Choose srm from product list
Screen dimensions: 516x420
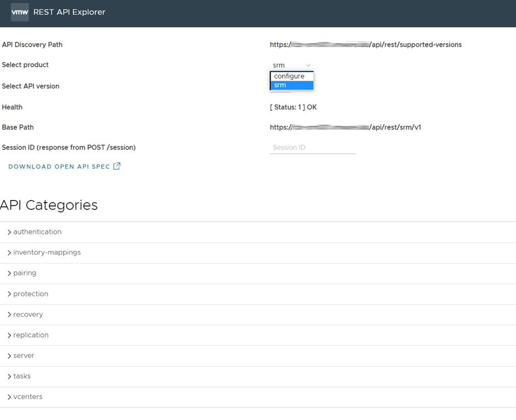[292, 85]
